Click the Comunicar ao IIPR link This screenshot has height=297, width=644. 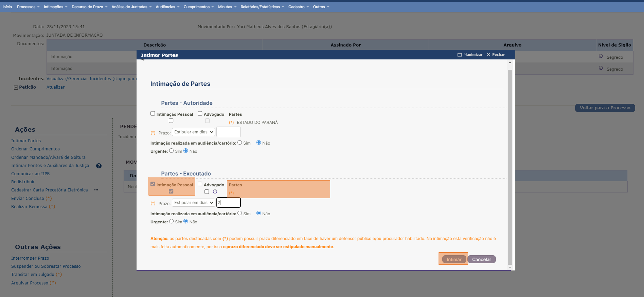(30, 174)
